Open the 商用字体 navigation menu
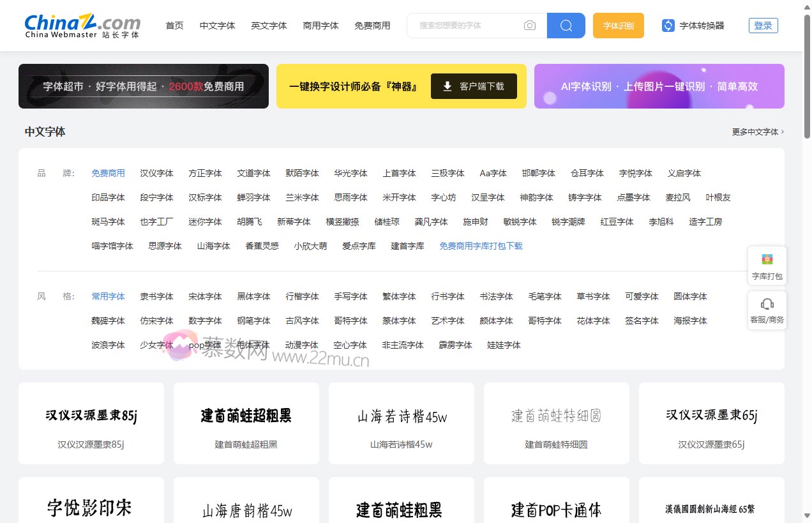Image resolution: width=812 pixels, height=523 pixels. click(320, 26)
